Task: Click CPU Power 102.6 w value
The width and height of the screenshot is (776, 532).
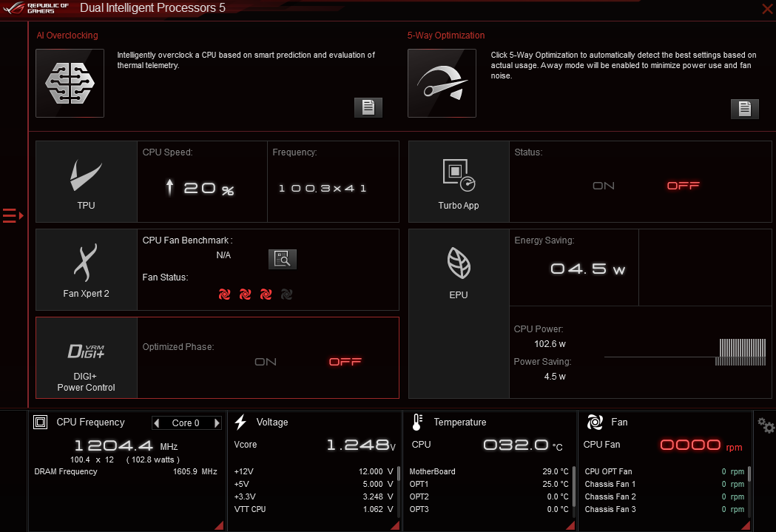Action: (x=550, y=344)
